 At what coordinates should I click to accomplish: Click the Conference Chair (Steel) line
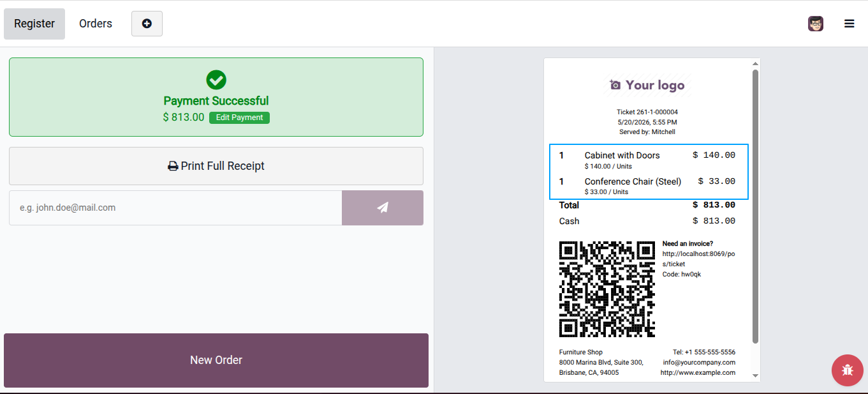click(633, 181)
